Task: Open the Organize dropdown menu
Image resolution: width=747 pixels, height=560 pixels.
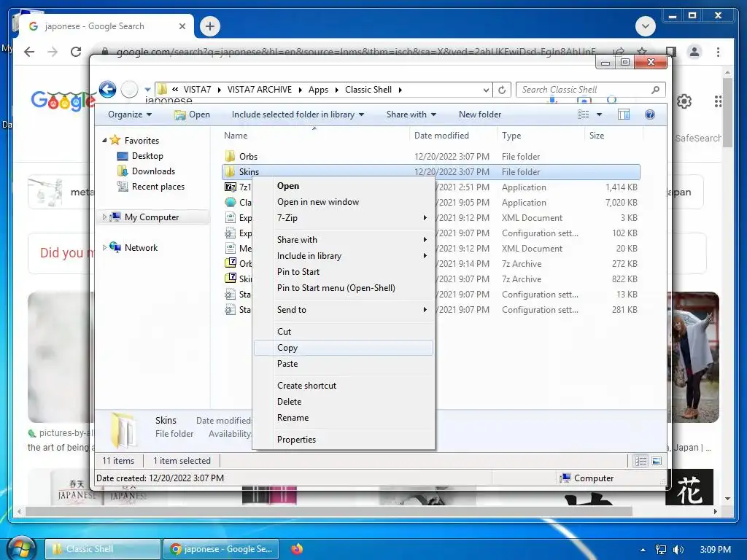Action: click(130, 114)
